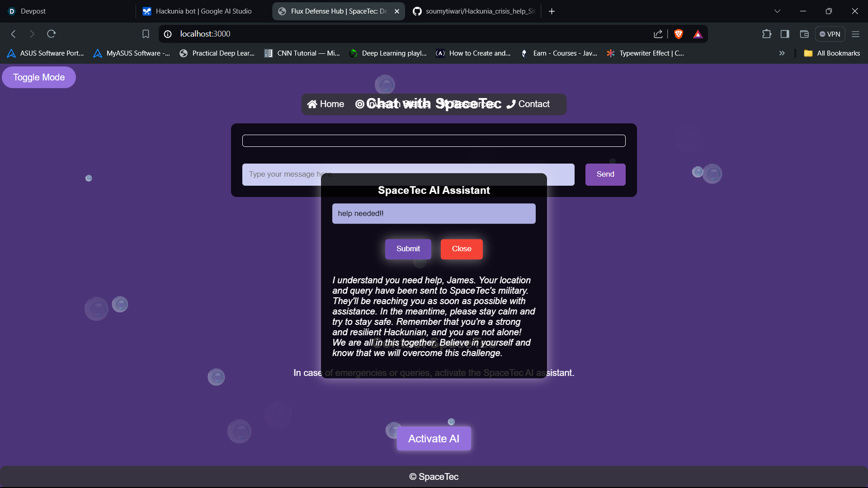
Task: Reload the page with refresh icon
Action: click(x=51, y=34)
